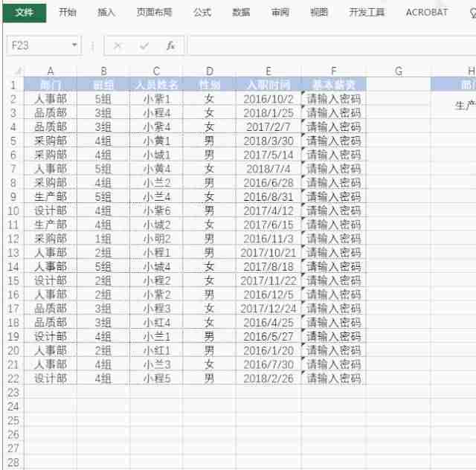Click header cell 人员姓名 in C1
476x470 pixels.
[156, 85]
